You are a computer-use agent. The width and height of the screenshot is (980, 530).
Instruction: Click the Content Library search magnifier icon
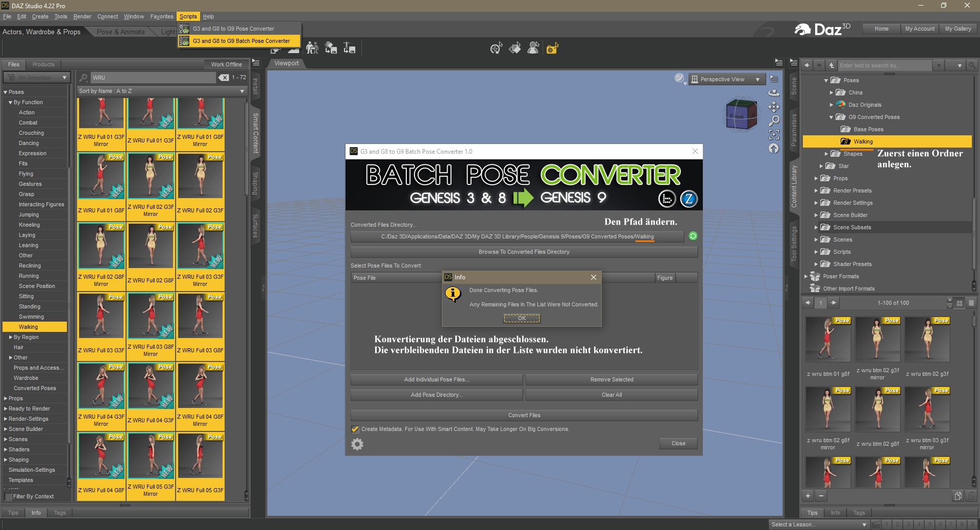click(972, 65)
